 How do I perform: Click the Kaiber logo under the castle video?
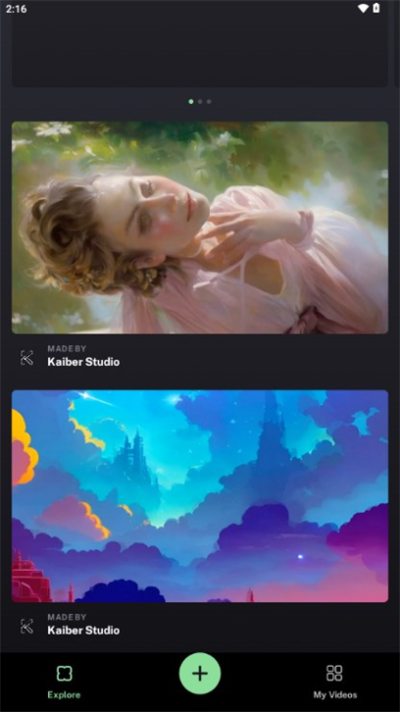tap(27, 626)
